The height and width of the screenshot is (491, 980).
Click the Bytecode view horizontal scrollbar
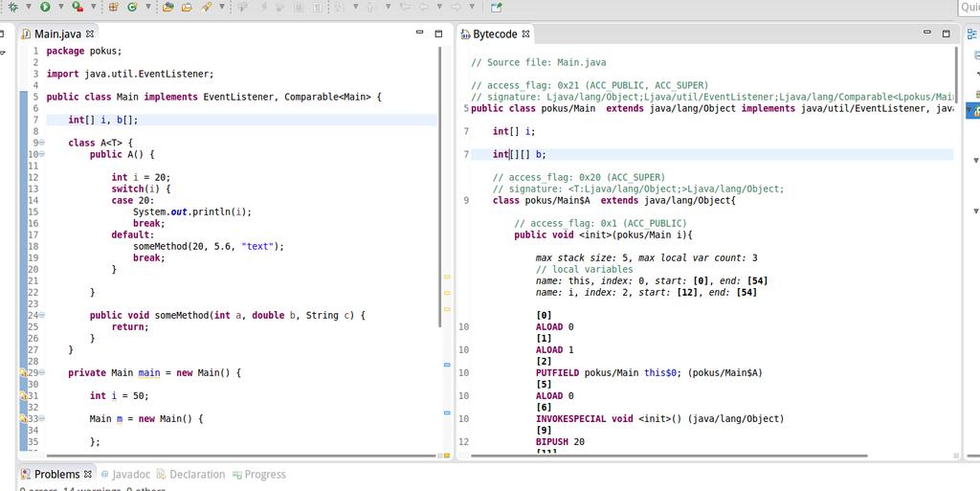click(x=669, y=456)
